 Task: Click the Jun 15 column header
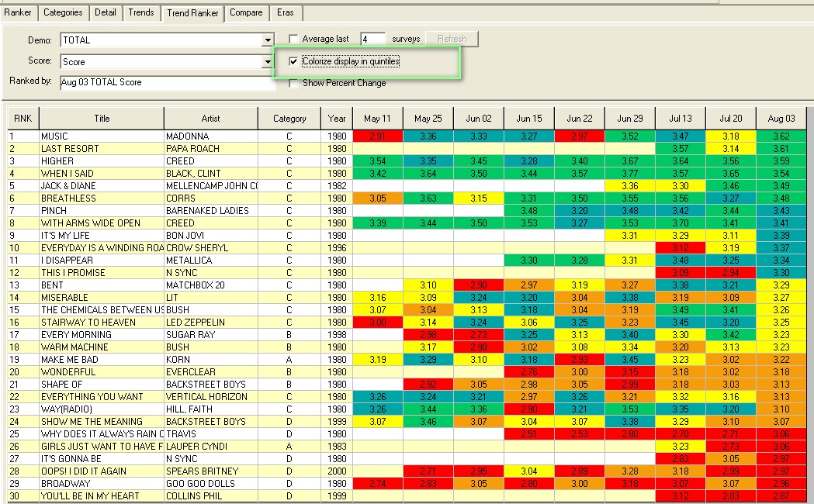click(x=529, y=119)
